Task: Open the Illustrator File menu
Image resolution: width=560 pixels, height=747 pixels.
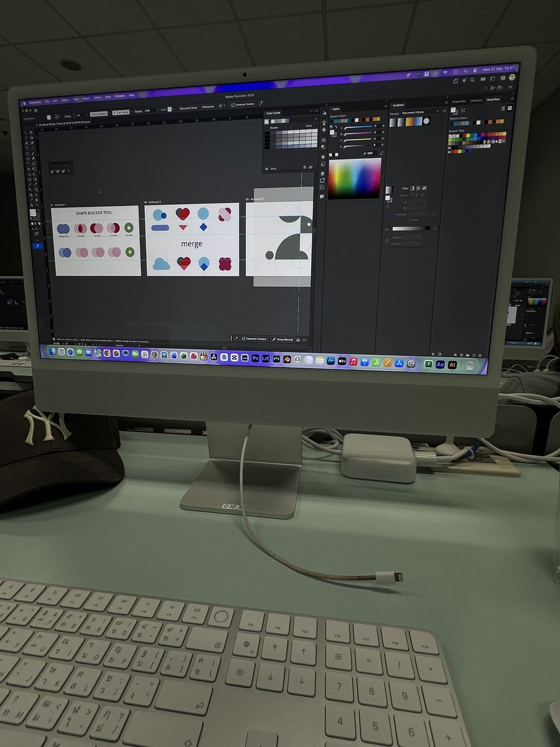Action: (x=47, y=101)
